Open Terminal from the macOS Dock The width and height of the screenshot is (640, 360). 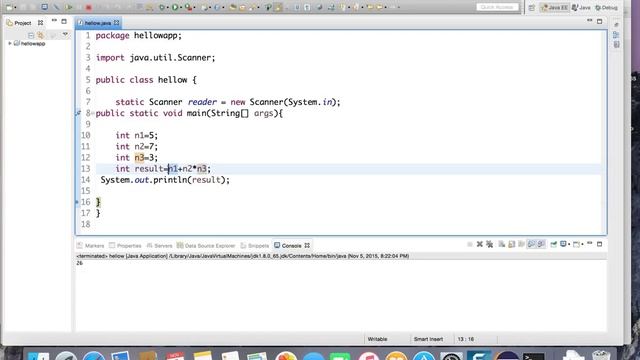click(534, 356)
